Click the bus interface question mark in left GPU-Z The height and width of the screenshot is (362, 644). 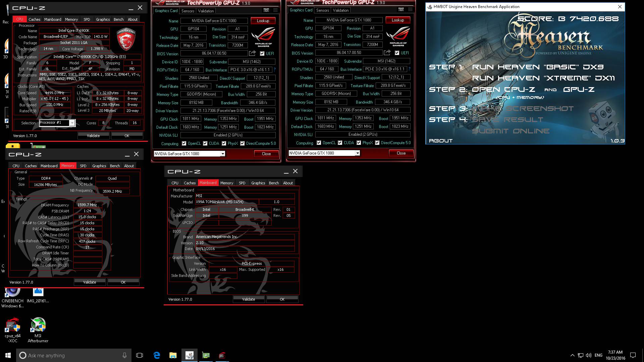click(274, 70)
